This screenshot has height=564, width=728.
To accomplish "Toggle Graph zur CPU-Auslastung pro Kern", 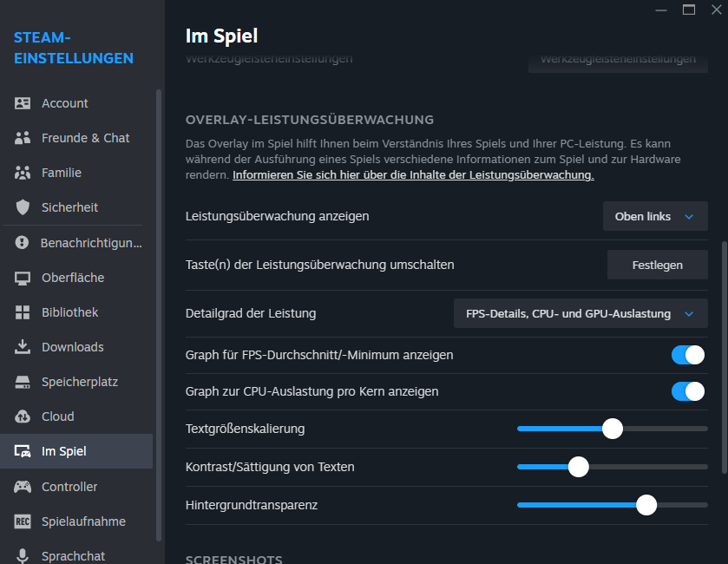I will coord(688,391).
